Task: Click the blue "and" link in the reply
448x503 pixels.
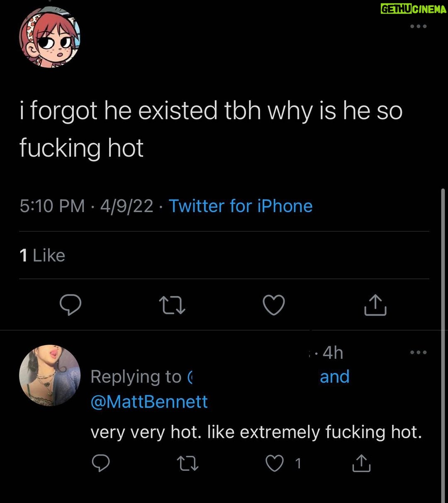Action: tap(334, 377)
